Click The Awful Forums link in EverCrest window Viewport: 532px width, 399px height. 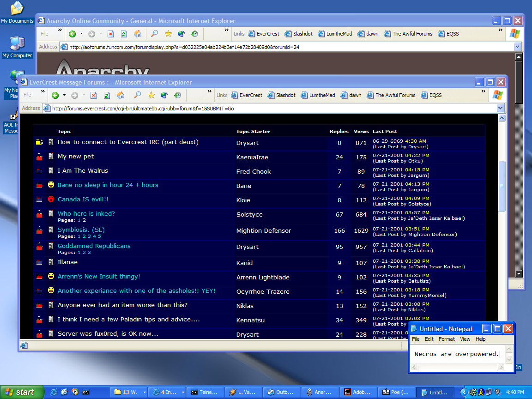click(391, 95)
